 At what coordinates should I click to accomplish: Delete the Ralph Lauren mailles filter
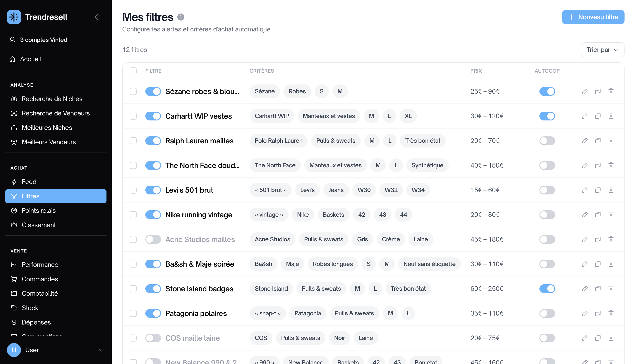pos(611,141)
